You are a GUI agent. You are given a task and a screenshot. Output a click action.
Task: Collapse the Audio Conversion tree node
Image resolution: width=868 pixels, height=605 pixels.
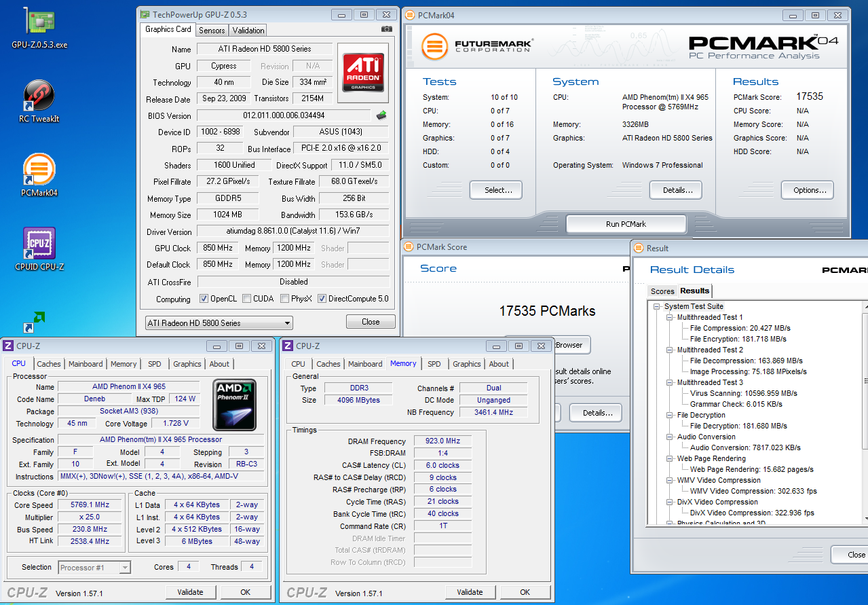pos(670,437)
